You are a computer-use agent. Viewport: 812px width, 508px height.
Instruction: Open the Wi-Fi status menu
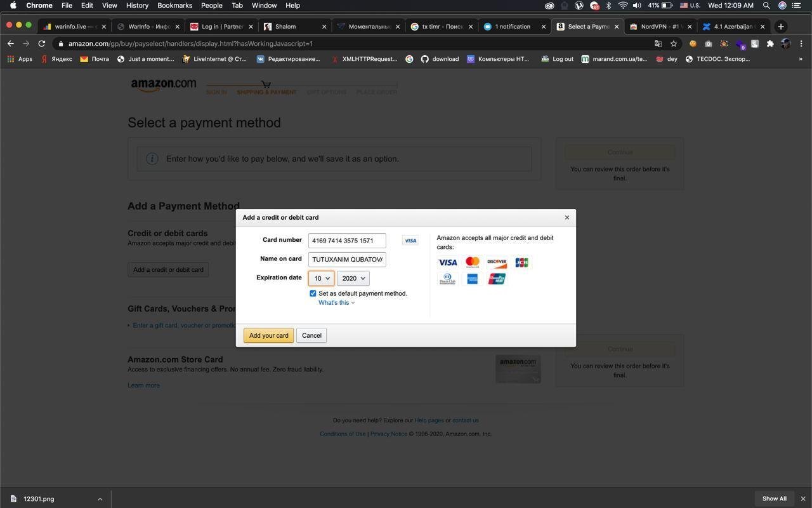point(623,5)
